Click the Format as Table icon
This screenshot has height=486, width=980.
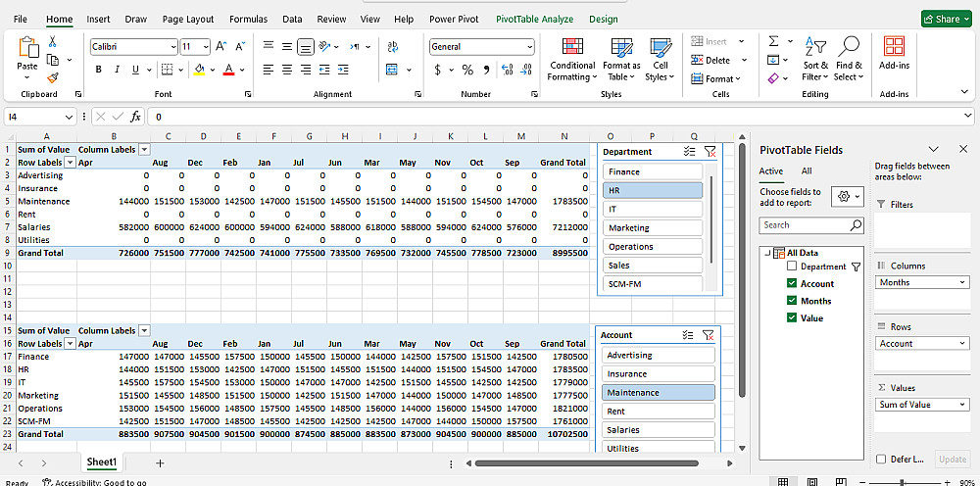(620, 59)
